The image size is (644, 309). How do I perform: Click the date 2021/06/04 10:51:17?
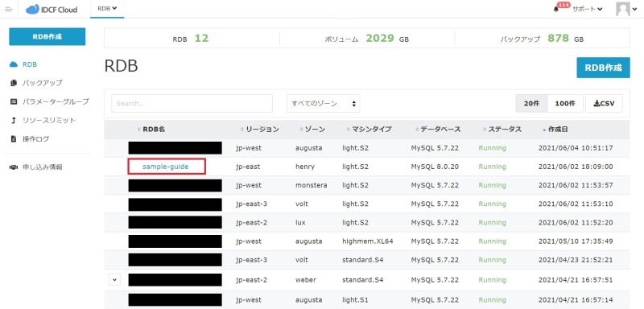(x=576, y=148)
